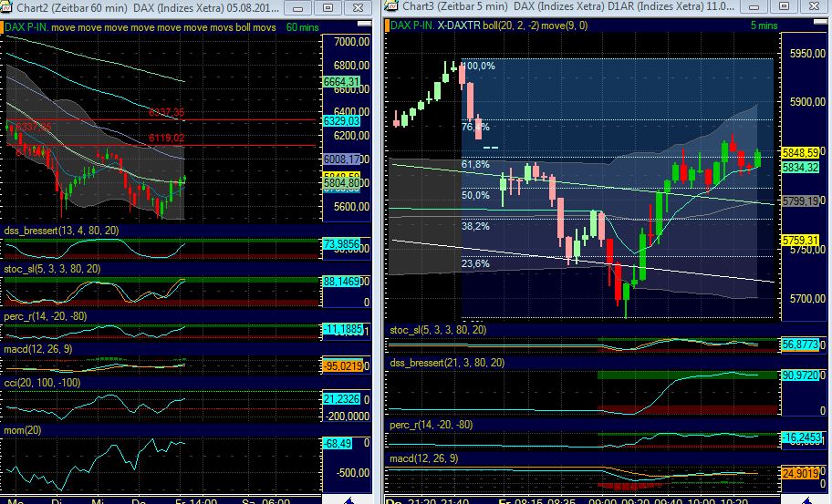Viewport: 832px width, 504px height.
Task: Click the -11,1885 perc_r value tag
Action: 343,329
